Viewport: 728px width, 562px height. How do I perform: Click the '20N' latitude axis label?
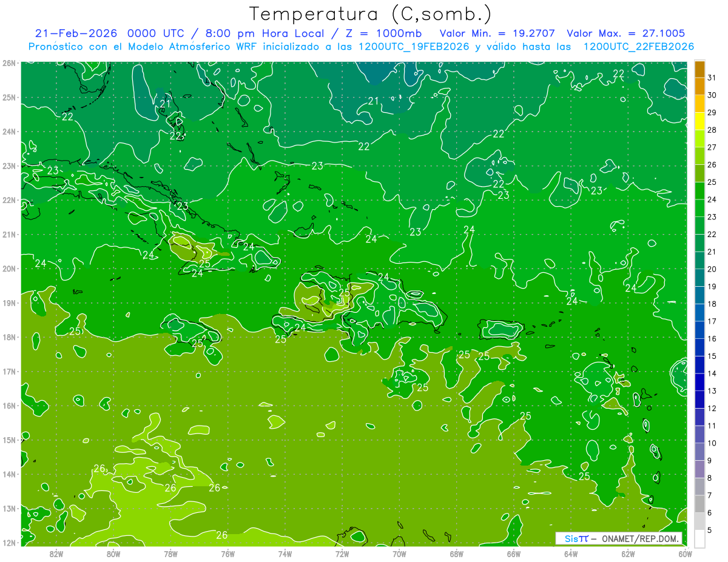point(9,269)
